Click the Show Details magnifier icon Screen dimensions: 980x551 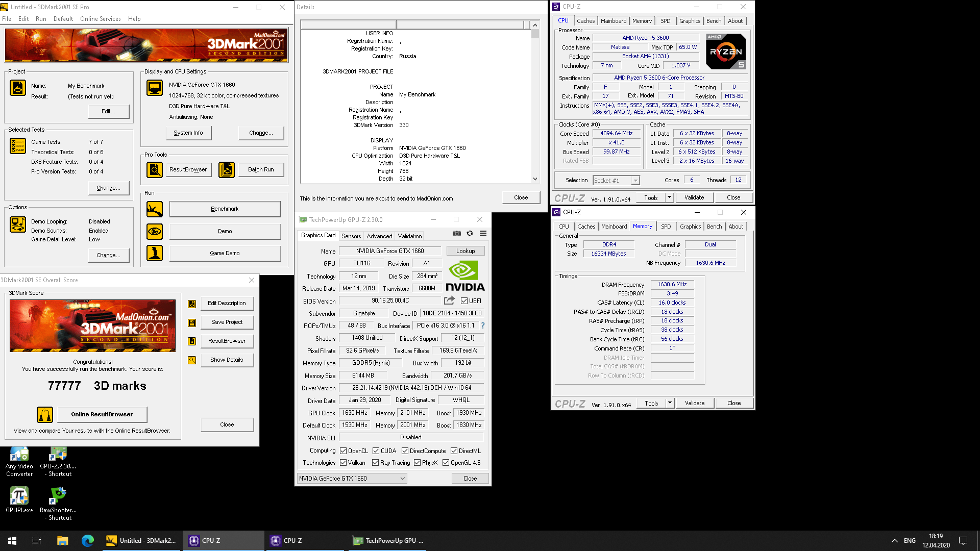click(192, 360)
